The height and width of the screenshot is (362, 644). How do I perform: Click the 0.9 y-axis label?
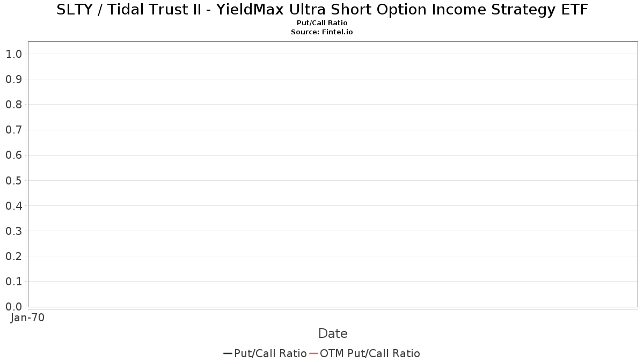[13, 79]
